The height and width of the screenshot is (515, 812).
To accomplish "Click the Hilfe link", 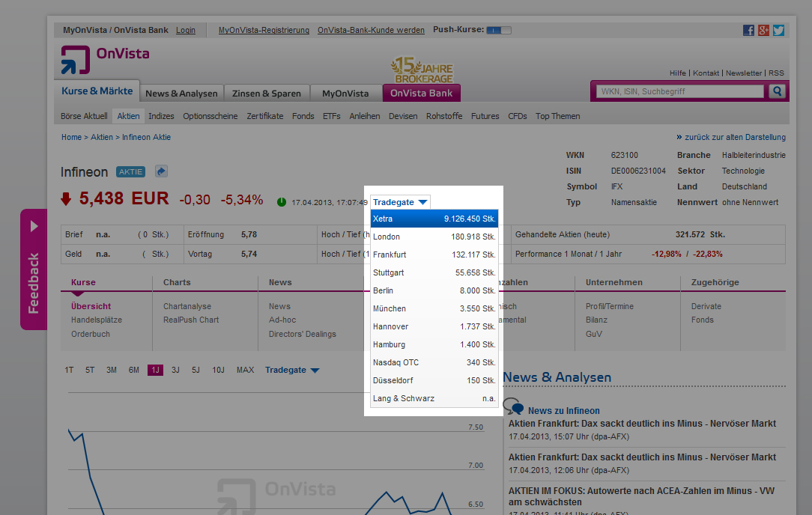I will 677,73.
